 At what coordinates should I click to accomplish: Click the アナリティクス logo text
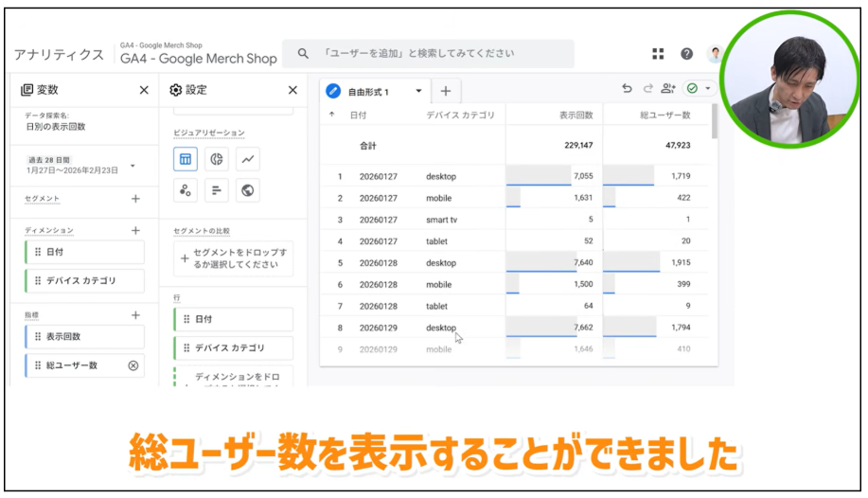59,54
